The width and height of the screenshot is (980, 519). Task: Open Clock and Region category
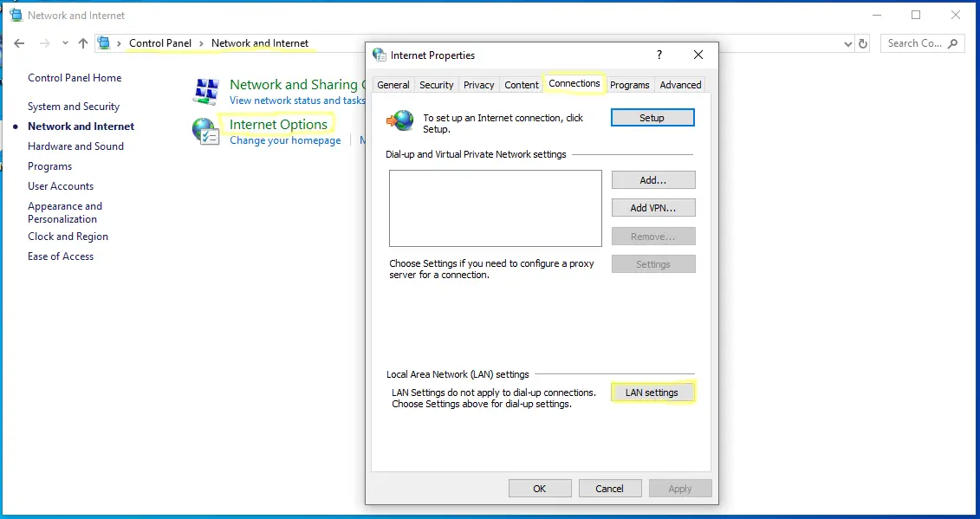click(68, 237)
